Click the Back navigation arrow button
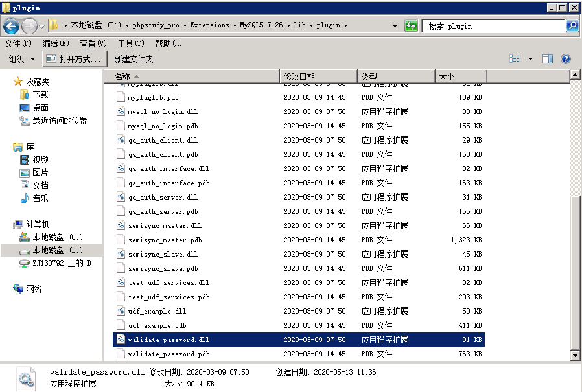This screenshot has height=392, width=582. pos(12,26)
